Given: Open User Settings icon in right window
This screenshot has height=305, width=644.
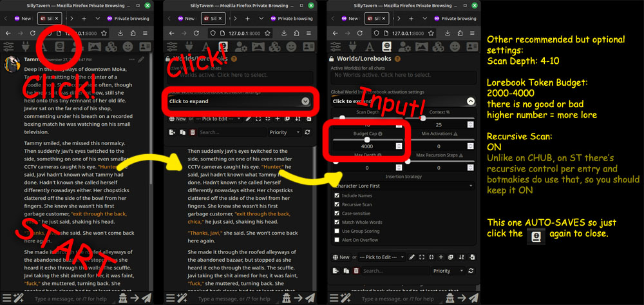Looking at the screenshot, I should click(x=404, y=46).
